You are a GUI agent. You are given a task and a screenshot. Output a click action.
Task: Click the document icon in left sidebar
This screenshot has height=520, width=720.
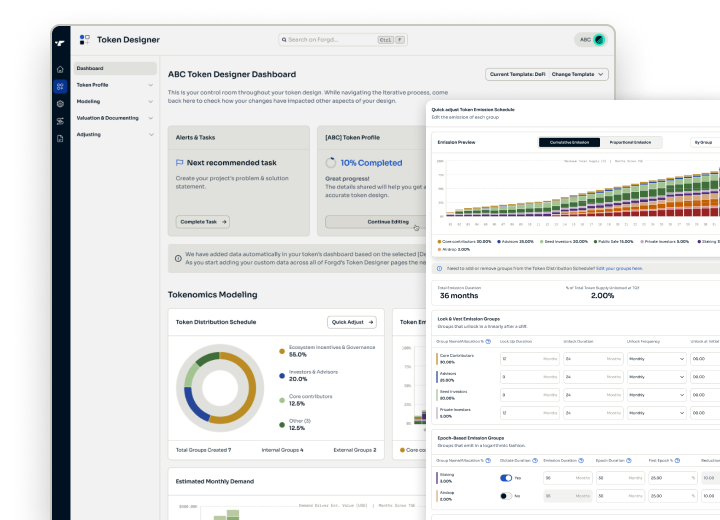tap(60, 137)
